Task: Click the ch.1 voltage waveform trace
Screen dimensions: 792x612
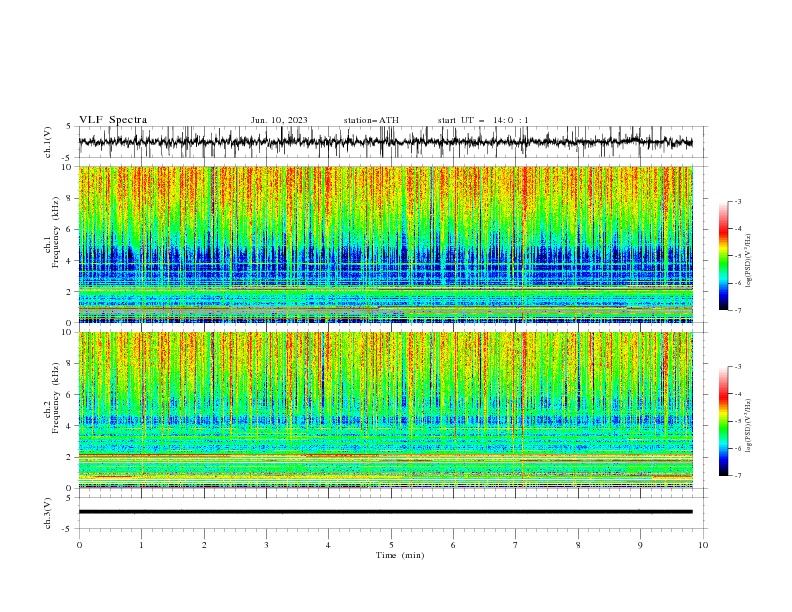Action: click(x=386, y=142)
